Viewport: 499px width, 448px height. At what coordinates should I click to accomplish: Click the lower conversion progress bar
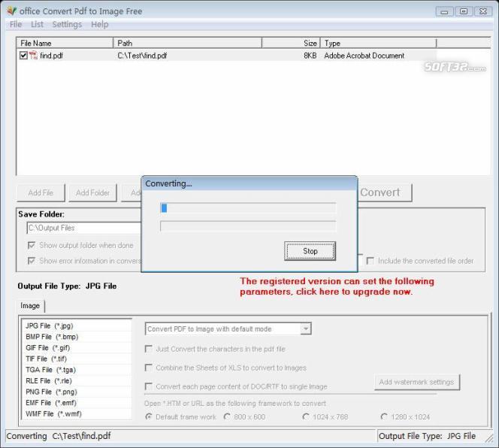click(248, 226)
